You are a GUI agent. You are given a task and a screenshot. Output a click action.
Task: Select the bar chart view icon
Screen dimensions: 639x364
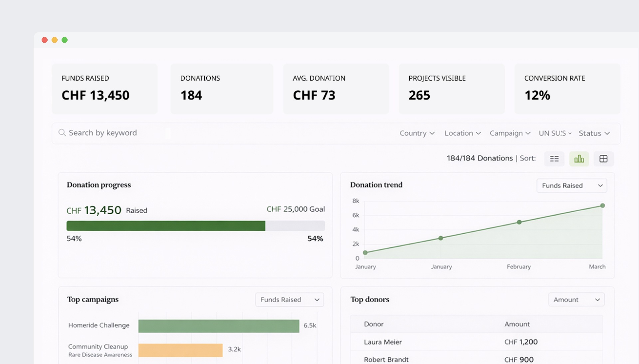[579, 159]
